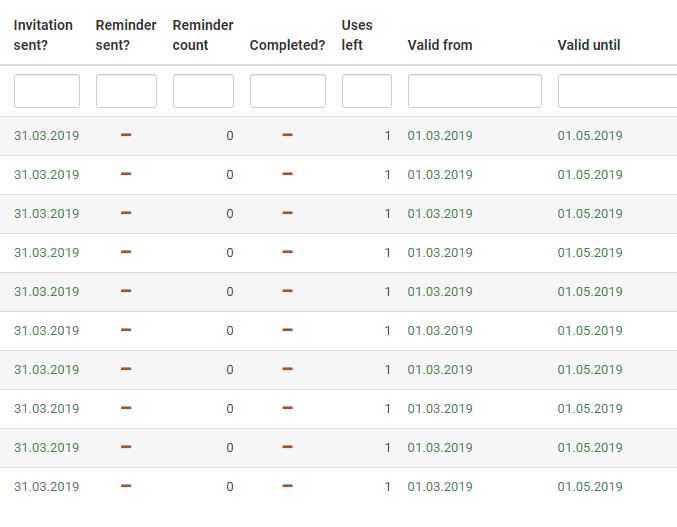Viewport: 677px width, 527px height.
Task: Click the Reminder sent dash icon in last row
Action: pyautogui.click(x=126, y=486)
